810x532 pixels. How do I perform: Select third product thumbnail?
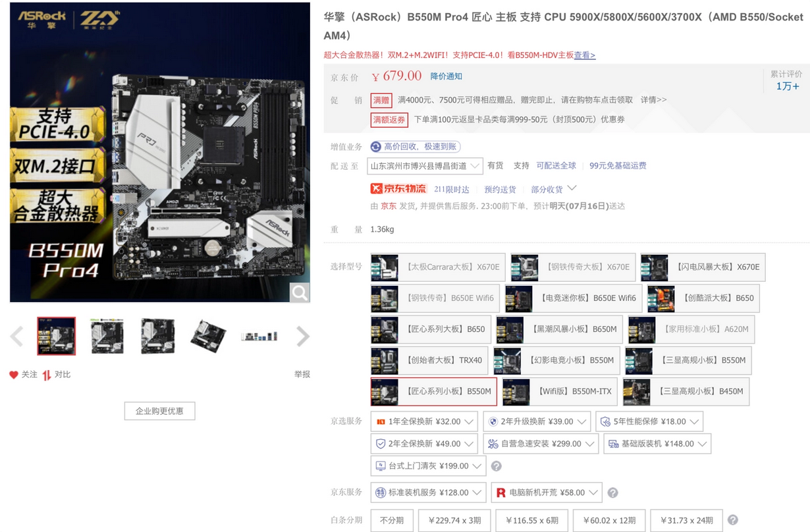(158, 336)
